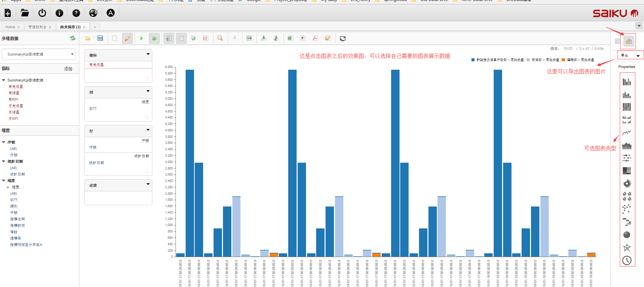Click the drill-across table arrow icon
Image resolution: width=644 pixels, height=287 pixels.
[249, 38]
